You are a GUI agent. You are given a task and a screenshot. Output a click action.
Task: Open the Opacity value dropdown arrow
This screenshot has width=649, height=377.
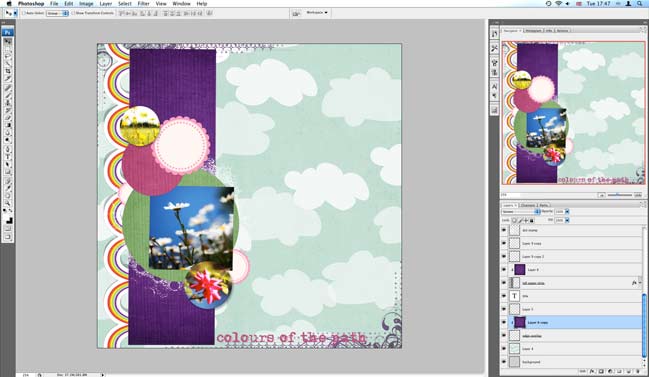[567, 211]
